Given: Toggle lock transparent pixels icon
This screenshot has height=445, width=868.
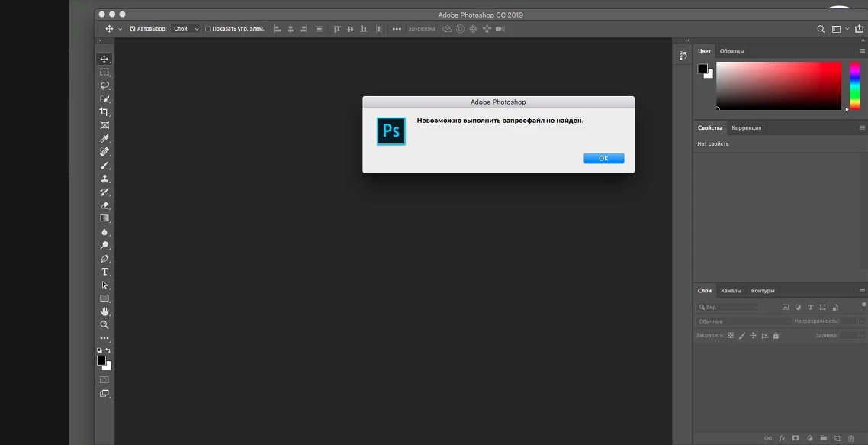Looking at the screenshot, I should point(730,336).
